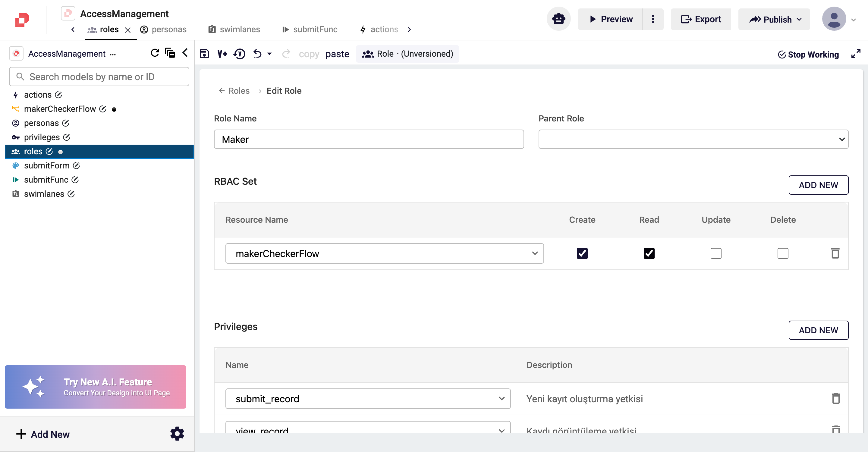868x452 pixels.
Task: Delete the submit_record privilege row
Action: (x=836, y=398)
